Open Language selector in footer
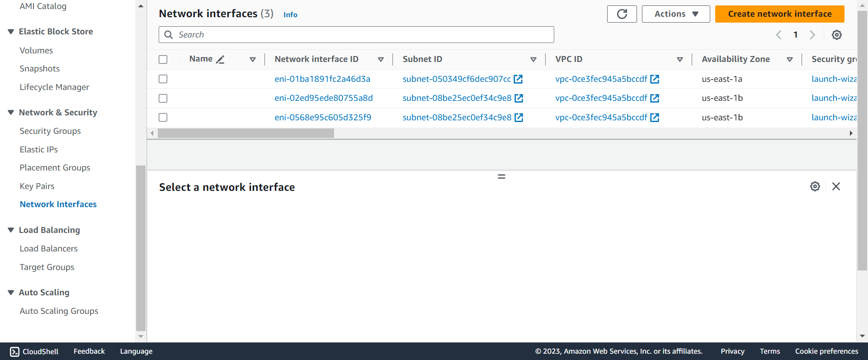The image size is (868, 360). click(x=136, y=351)
